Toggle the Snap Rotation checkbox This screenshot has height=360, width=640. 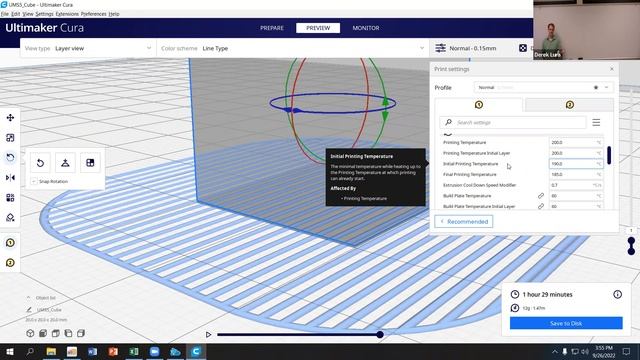[x=34, y=181]
